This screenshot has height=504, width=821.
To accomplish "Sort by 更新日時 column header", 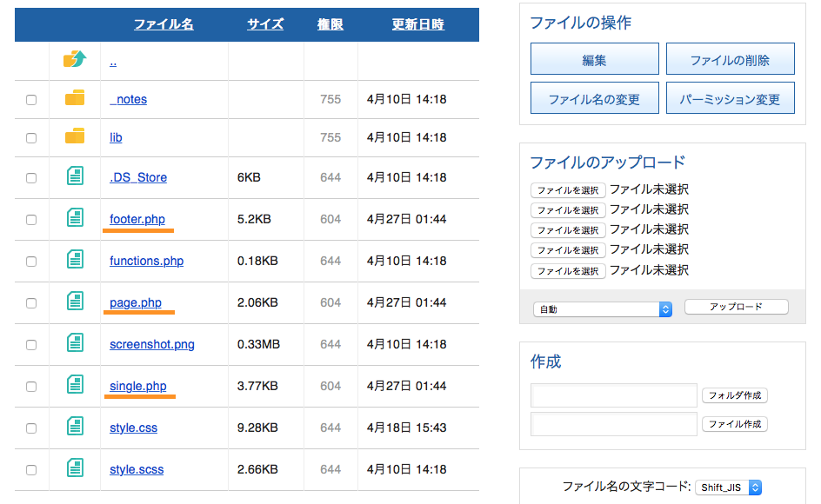I will click(x=417, y=24).
